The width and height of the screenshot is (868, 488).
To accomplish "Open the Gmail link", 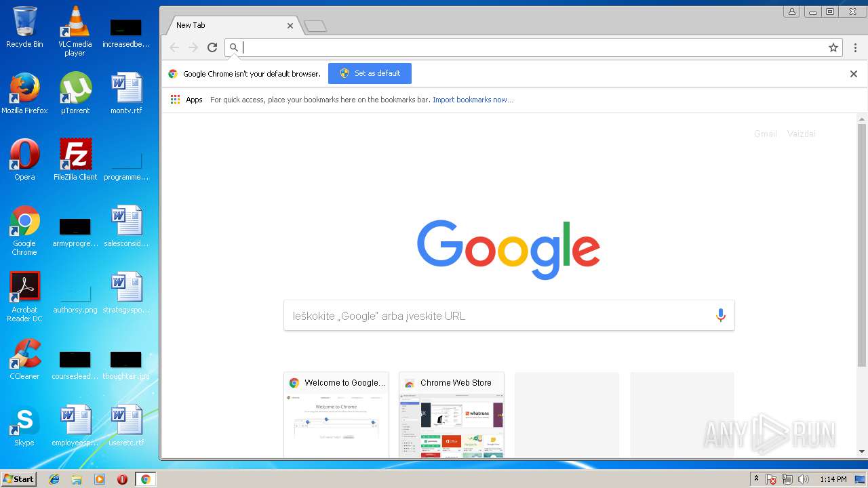I will [x=766, y=134].
